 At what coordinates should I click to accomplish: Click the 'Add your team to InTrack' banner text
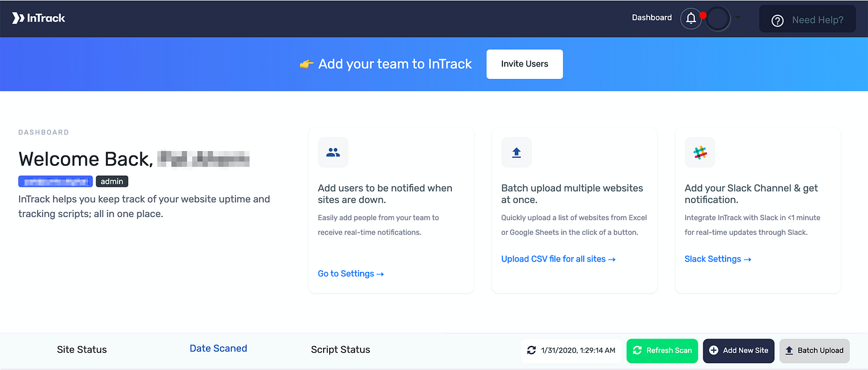click(395, 64)
